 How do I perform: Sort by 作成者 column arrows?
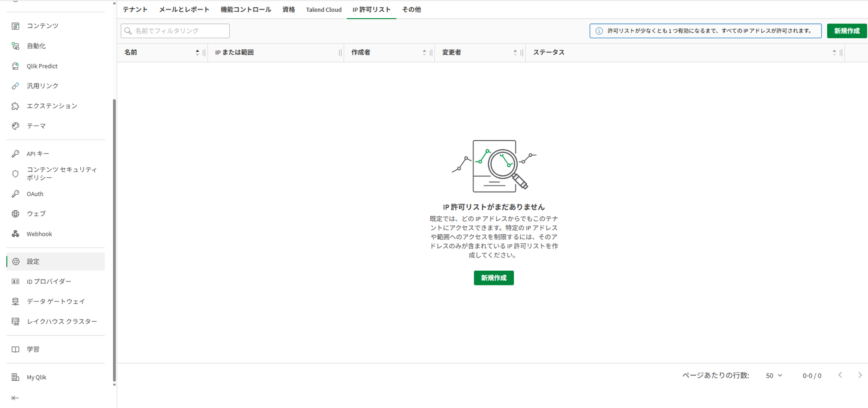click(424, 53)
